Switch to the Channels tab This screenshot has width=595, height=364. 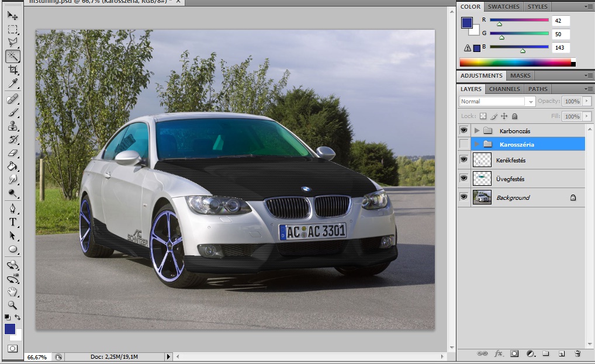pos(504,89)
